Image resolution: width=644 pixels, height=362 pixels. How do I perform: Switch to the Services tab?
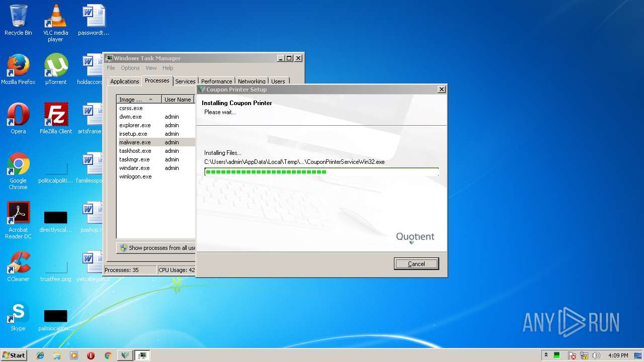tap(185, 81)
